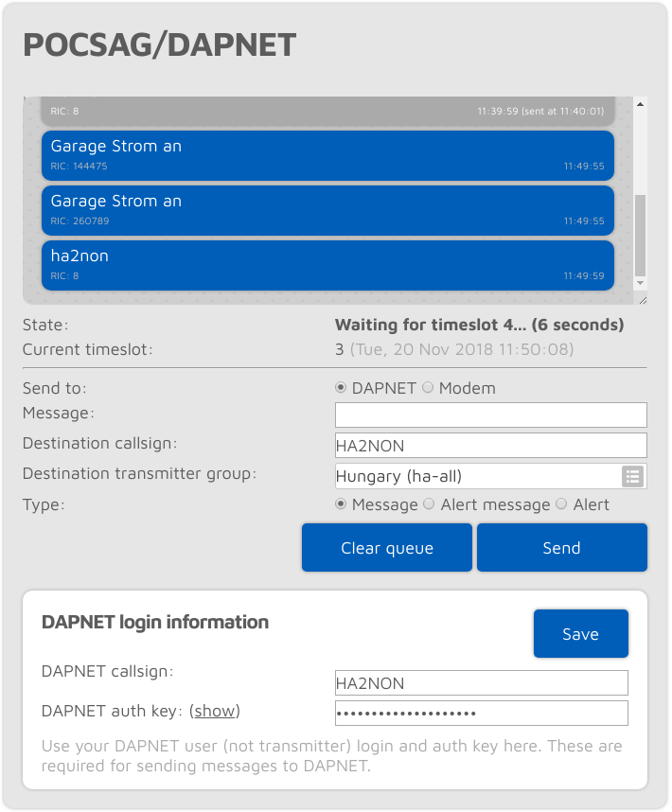Click the message log scroll up arrow
Image resolution: width=672 pixels, height=812 pixels.
[x=641, y=104]
